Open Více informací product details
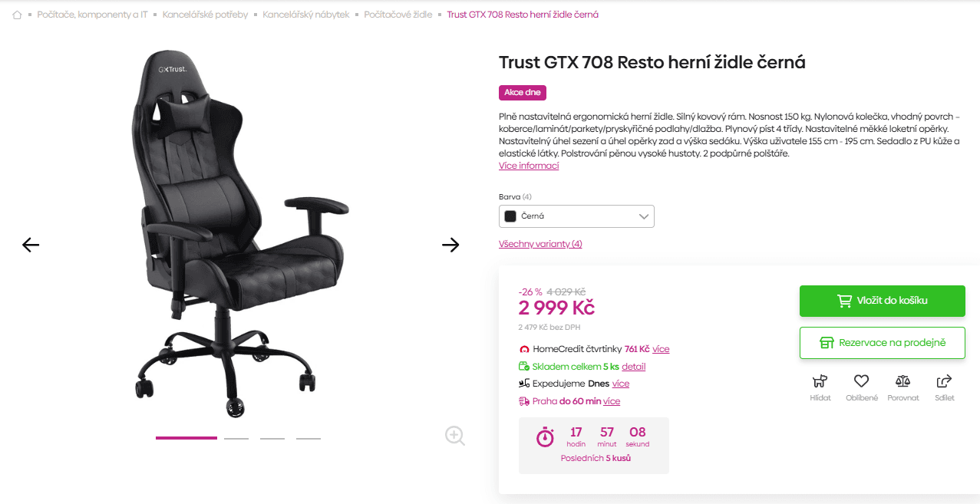Screen dimensions: 980x504 coord(528,165)
